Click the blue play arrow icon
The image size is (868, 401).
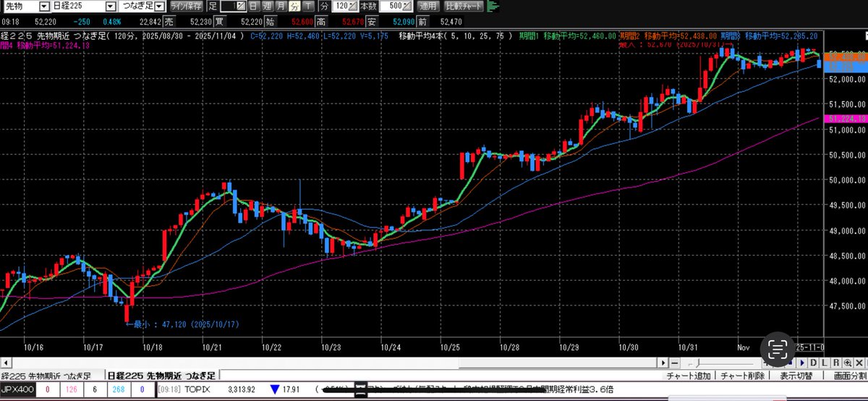(x=801, y=363)
